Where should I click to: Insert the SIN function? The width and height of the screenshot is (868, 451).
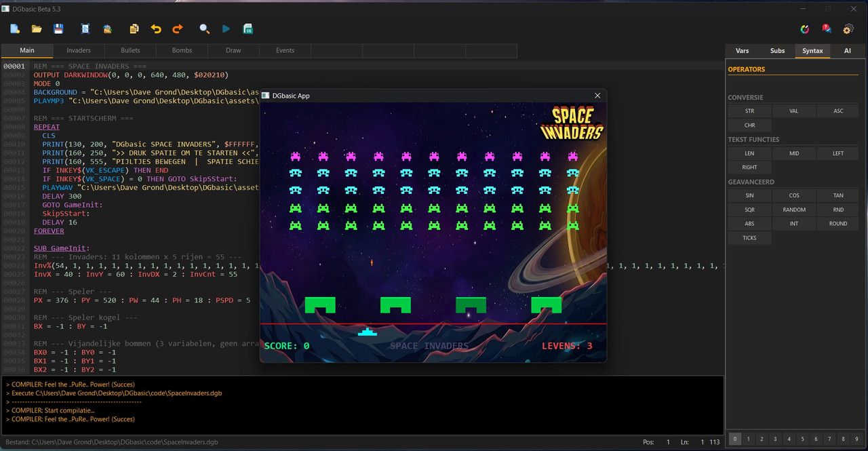coord(749,195)
